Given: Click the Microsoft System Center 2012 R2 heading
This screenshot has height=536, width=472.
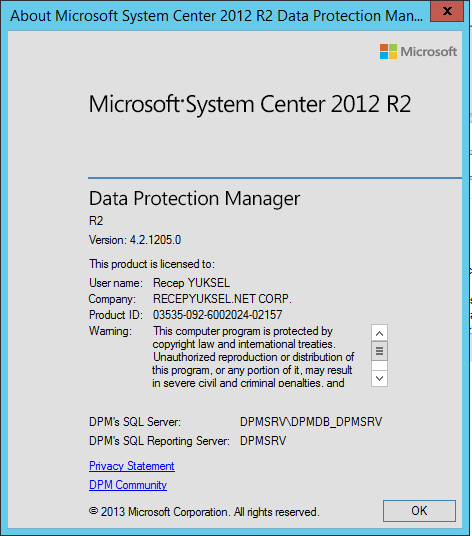Looking at the screenshot, I should (250, 104).
